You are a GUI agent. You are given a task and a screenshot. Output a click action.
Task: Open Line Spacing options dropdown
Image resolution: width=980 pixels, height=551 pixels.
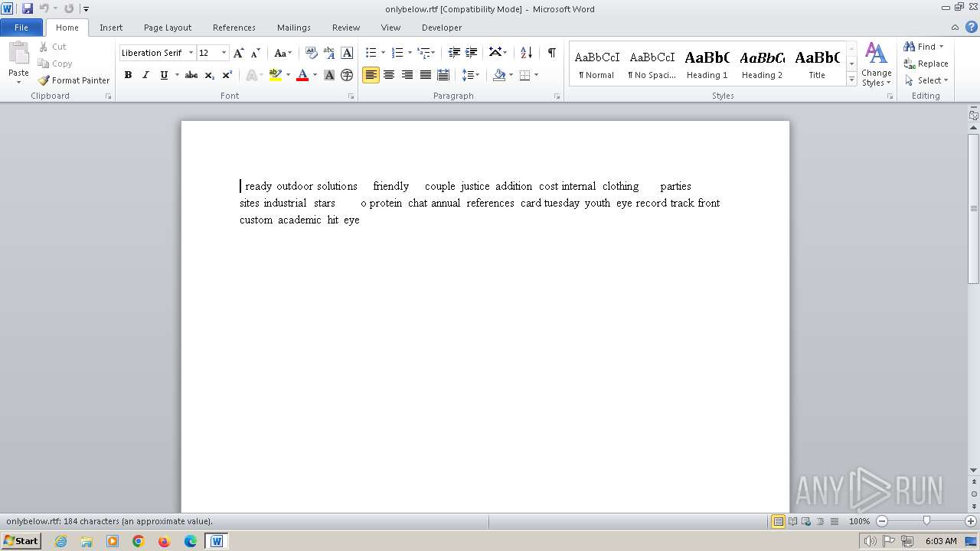[x=471, y=75]
